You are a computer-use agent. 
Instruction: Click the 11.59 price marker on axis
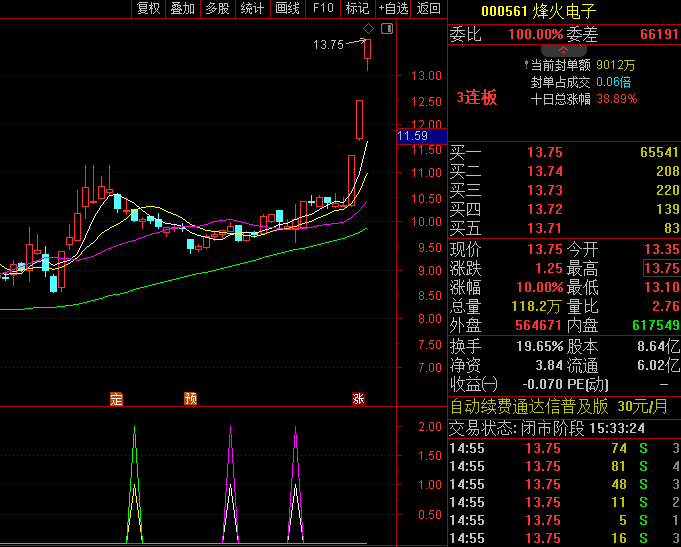[413, 136]
